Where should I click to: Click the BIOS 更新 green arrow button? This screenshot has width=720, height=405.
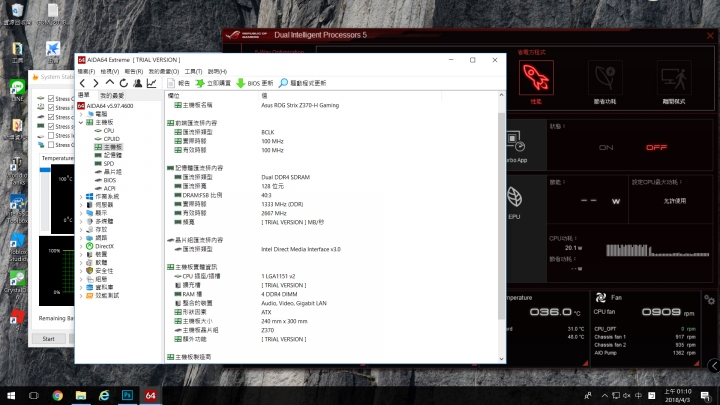coord(254,83)
